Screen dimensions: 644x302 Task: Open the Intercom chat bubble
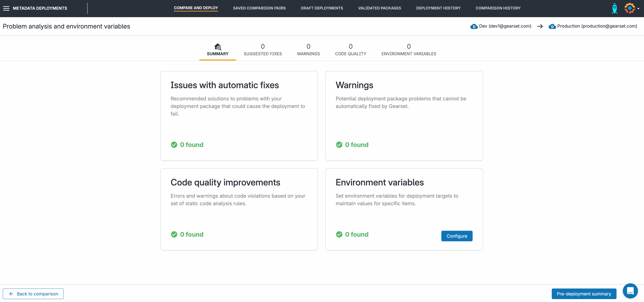[x=631, y=291]
